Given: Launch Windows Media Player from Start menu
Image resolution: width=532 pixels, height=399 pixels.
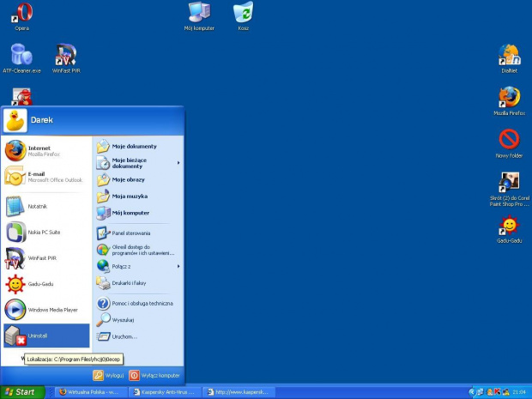Looking at the screenshot, I should [x=46, y=310].
